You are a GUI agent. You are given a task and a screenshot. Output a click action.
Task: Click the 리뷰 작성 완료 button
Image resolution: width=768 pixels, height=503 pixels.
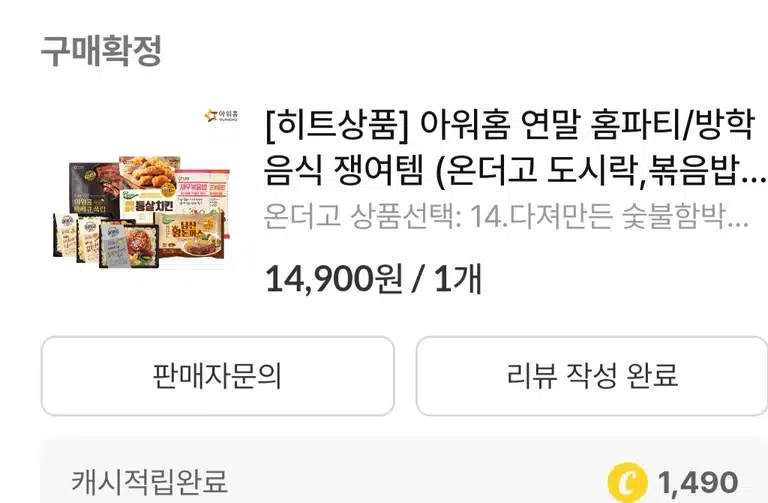tap(592, 376)
